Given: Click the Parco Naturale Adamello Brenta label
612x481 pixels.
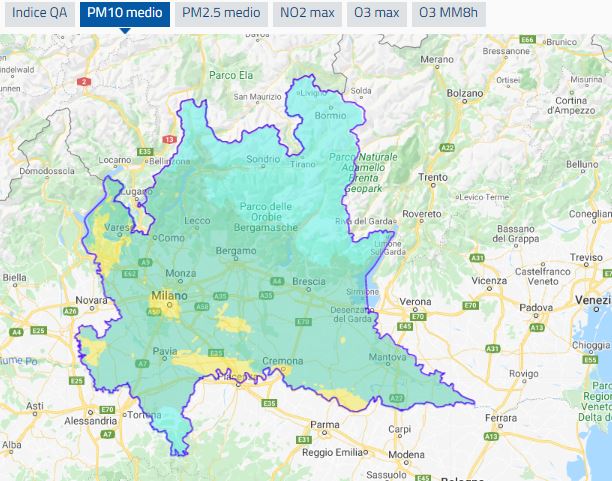Looking at the screenshot, I should click(x=364, y=170).
